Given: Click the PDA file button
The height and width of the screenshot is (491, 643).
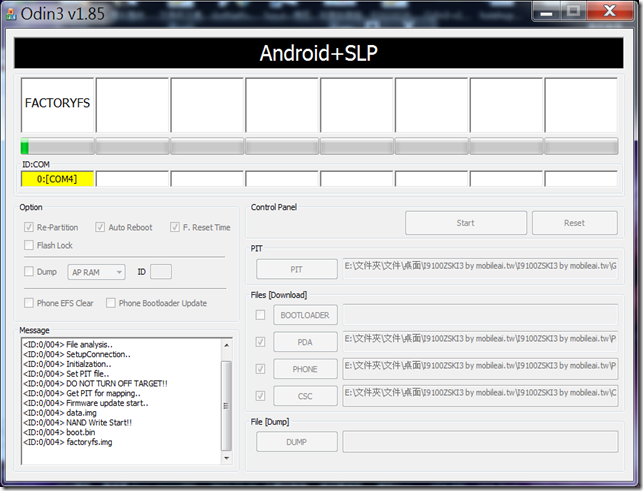Looking at the screenshot, I should tap(306, 342).
